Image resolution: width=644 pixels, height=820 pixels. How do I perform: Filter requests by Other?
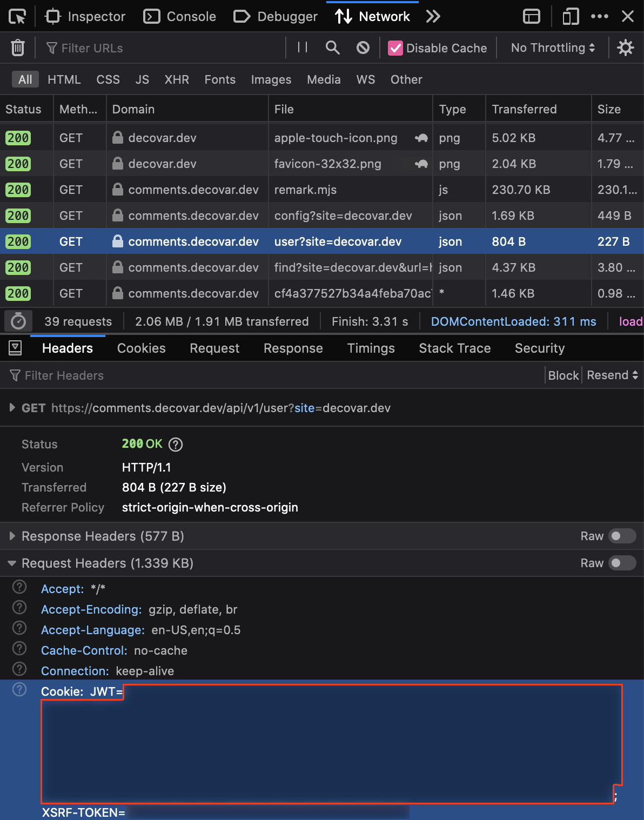coord(406,79)
